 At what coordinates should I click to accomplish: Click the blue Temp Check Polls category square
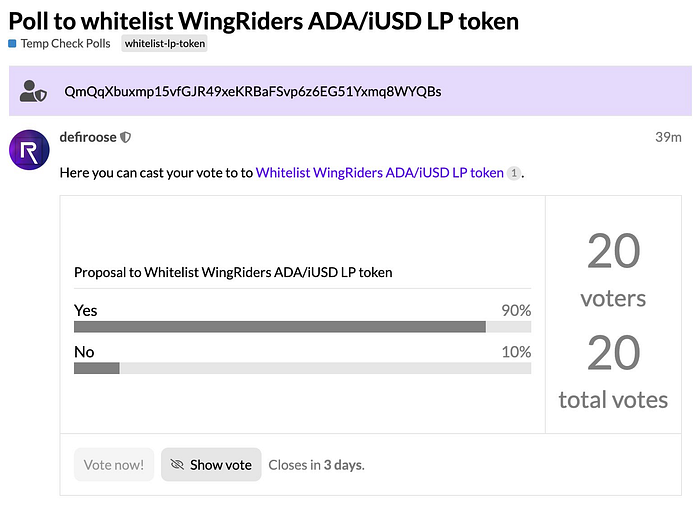click(x=12, y=43)
